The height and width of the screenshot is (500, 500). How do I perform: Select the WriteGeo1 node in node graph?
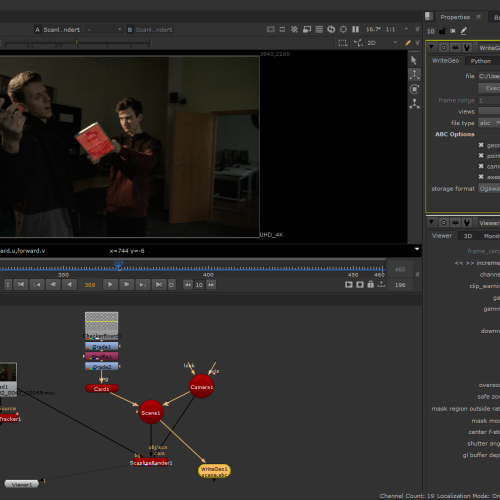click(214, 471)
